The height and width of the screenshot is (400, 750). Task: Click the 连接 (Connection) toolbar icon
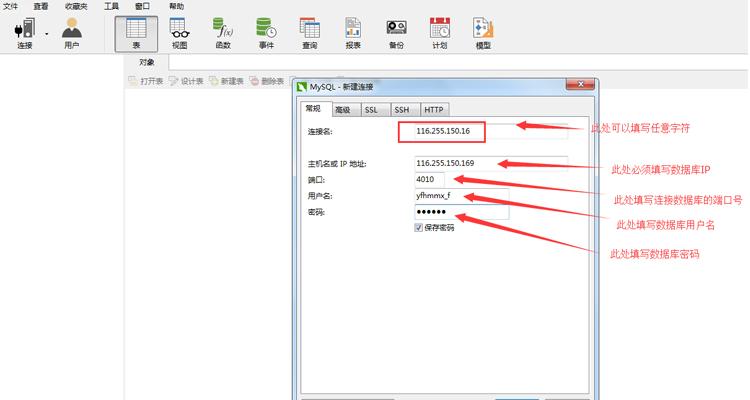click(x=24, y=33)
